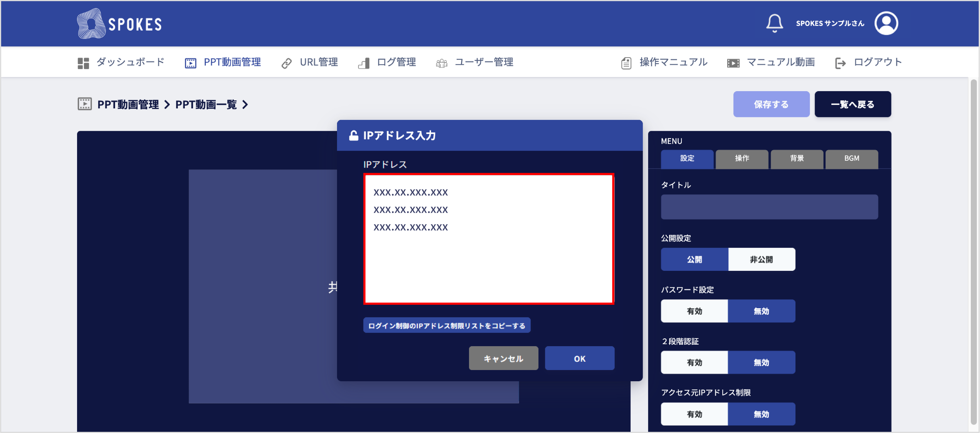This screenshot has height=433, width=980.
Task: Click the タイトル input field
Action: pyautogui.click(x=769, y=207)
